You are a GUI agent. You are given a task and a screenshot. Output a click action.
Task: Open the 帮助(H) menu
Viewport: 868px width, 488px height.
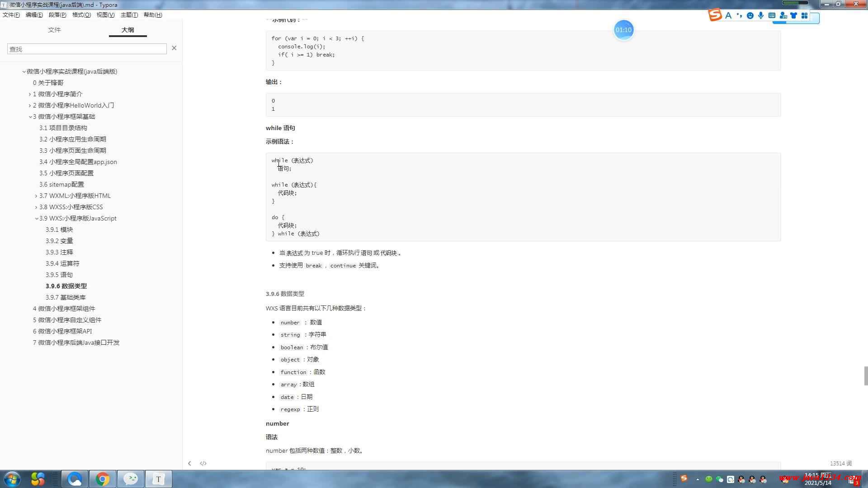(x=153, y=14)
